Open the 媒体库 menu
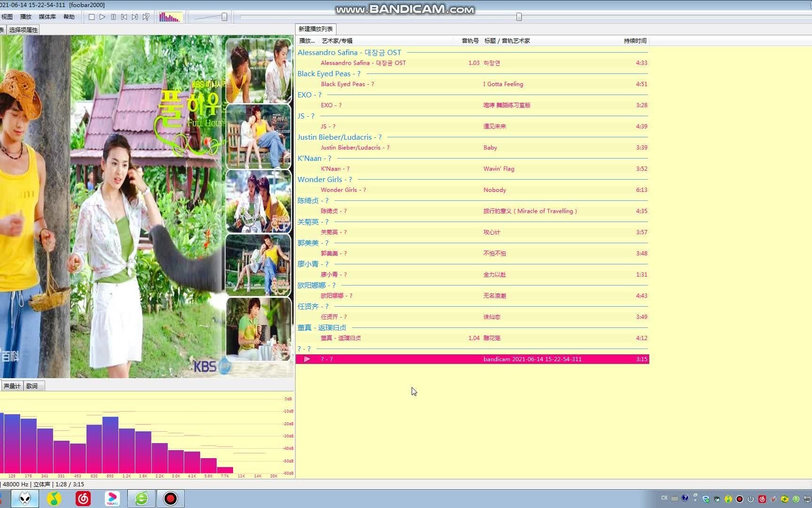The width and height of the screenshot is (812, 508). (47, 17)
